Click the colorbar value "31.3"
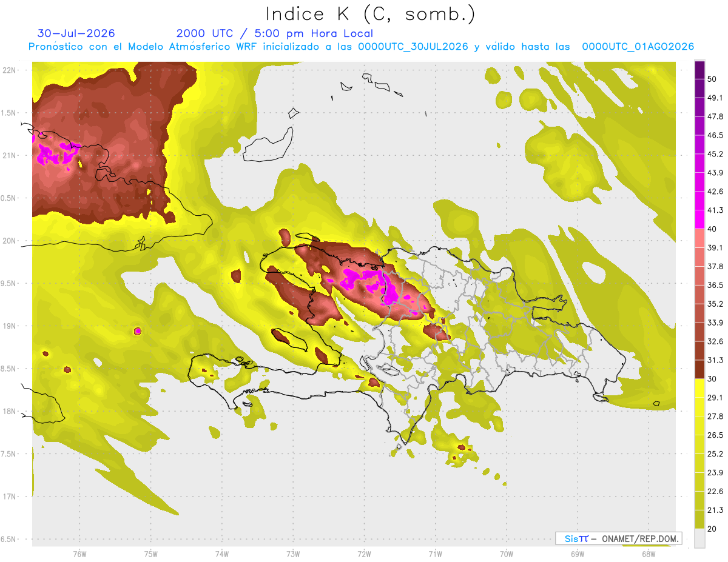Viewport: 728px width, 562px height. pos(715,360)
